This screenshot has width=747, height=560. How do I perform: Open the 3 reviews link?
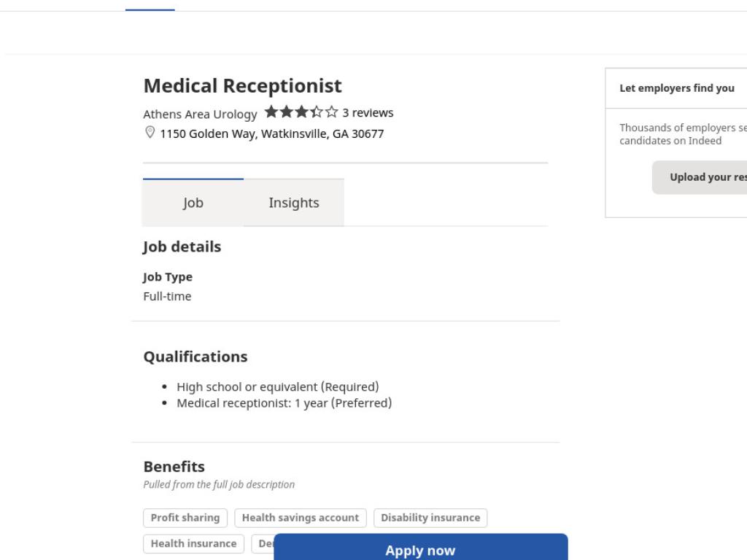point(368,113)
